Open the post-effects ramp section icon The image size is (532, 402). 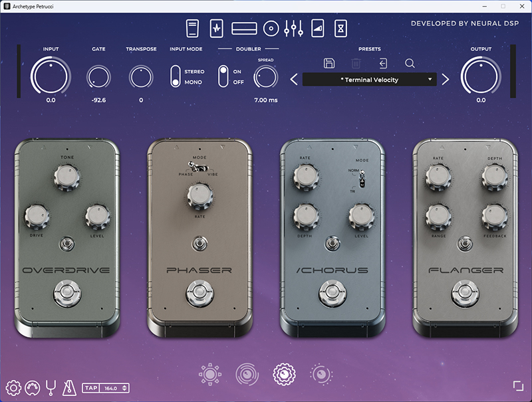pos(318,29)
